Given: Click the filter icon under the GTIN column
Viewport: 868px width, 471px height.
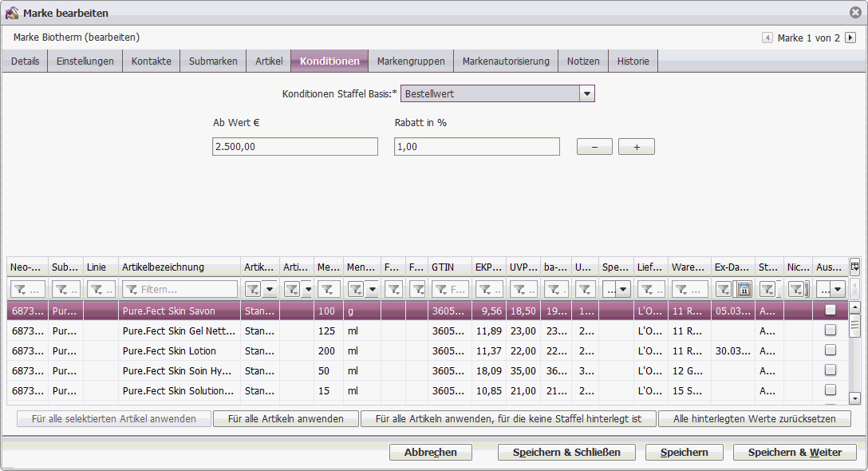Looking at the screenshot, I should tap(441, 289).
